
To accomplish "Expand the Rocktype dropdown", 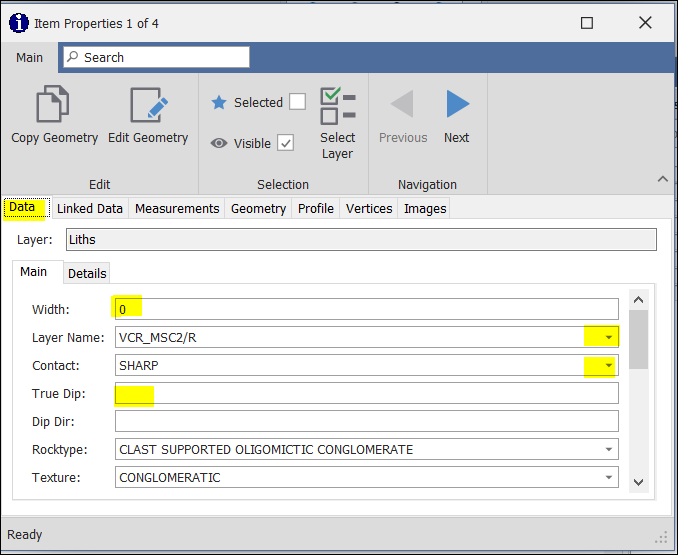I will [608, 449].
